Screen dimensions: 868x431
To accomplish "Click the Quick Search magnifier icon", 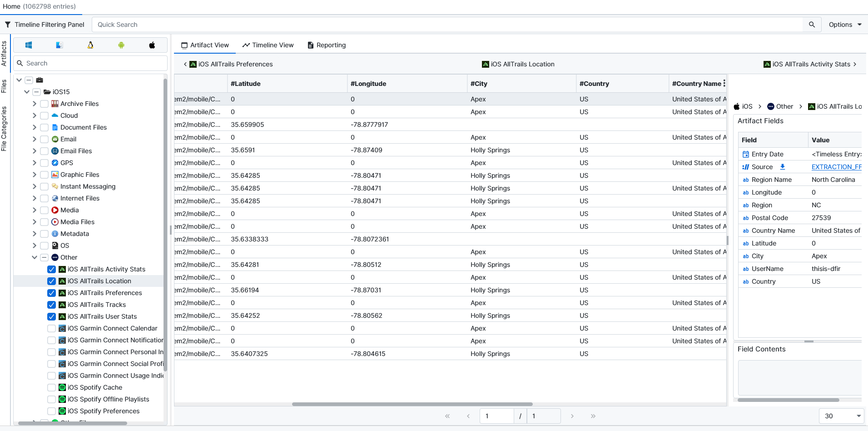I will pyautogui.click(x=812, y=25).
